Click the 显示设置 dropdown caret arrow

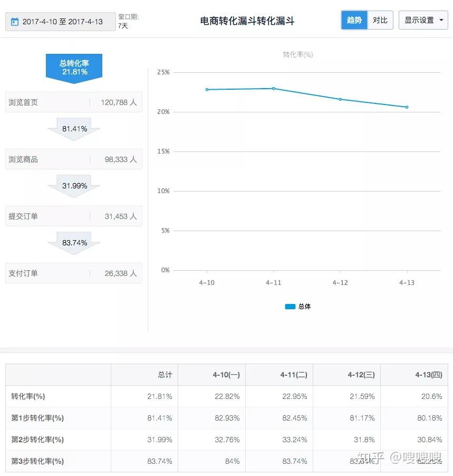coord(441,20)
